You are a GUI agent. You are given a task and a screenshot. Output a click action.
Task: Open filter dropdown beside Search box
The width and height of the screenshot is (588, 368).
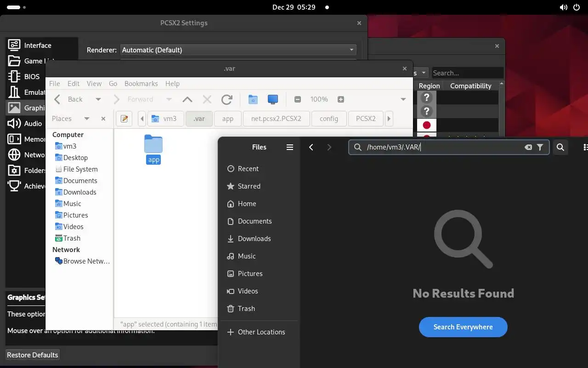[x=424, y=73]
